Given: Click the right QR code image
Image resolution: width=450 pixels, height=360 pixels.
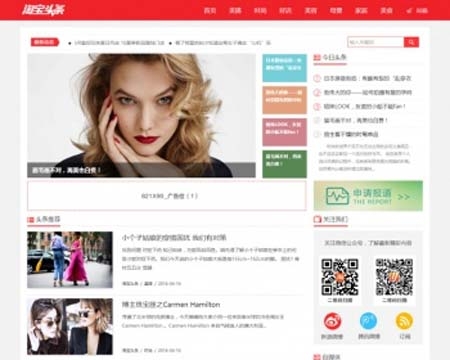Looking at the screenshot, I should pyautogui.click(x=394, y=277).
